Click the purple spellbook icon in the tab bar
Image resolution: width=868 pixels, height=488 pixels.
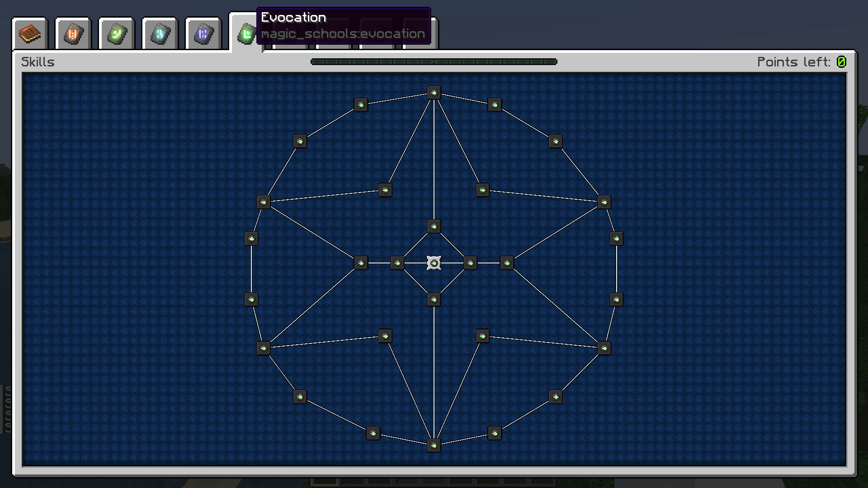[x=203, y=33]
